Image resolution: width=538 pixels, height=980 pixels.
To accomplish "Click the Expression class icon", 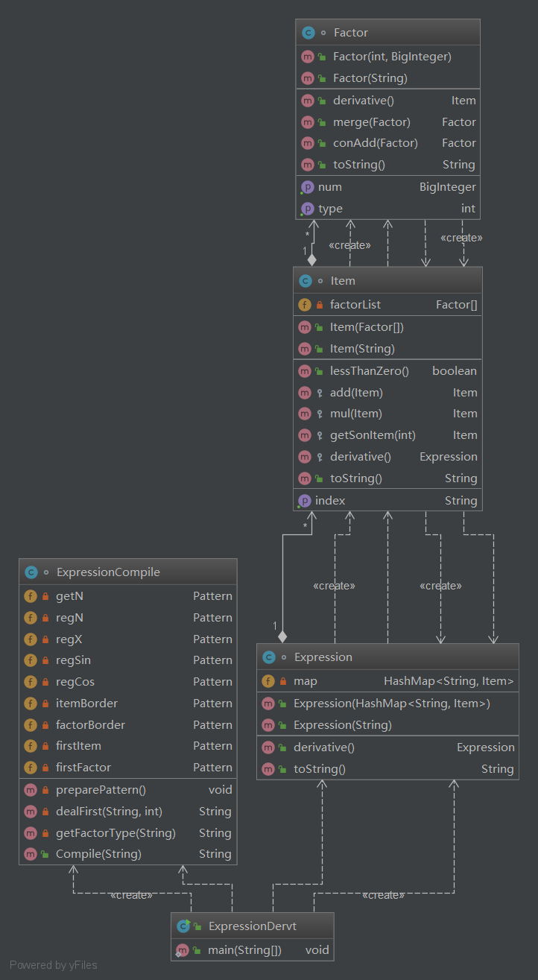I will (269, 657).
